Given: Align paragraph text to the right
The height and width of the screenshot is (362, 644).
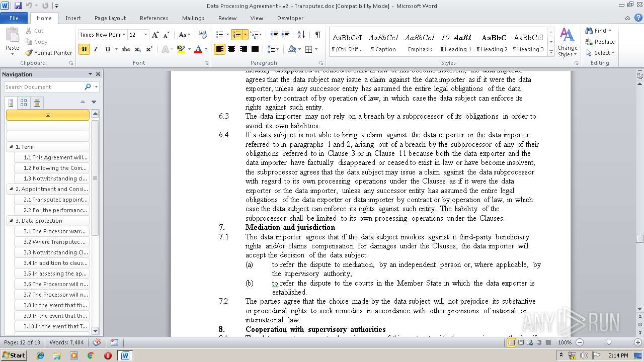Looking at the screenshot, I should tap(244, 49).
